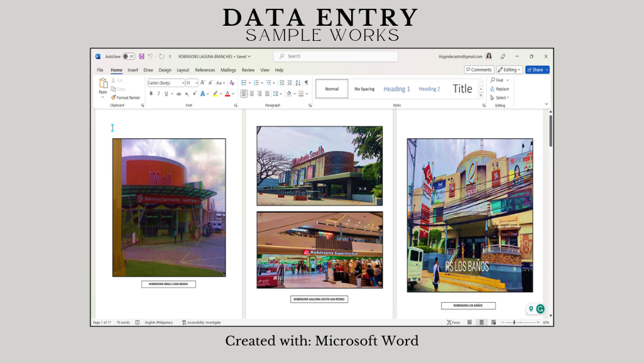The width and height of the screenshot is (644, 363).
Task: Decrease paragraph indent
Action: [x=281, y=83]
